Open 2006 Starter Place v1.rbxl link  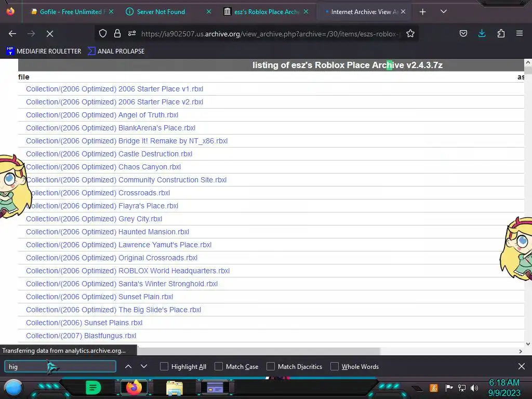(x=114, y=89)
